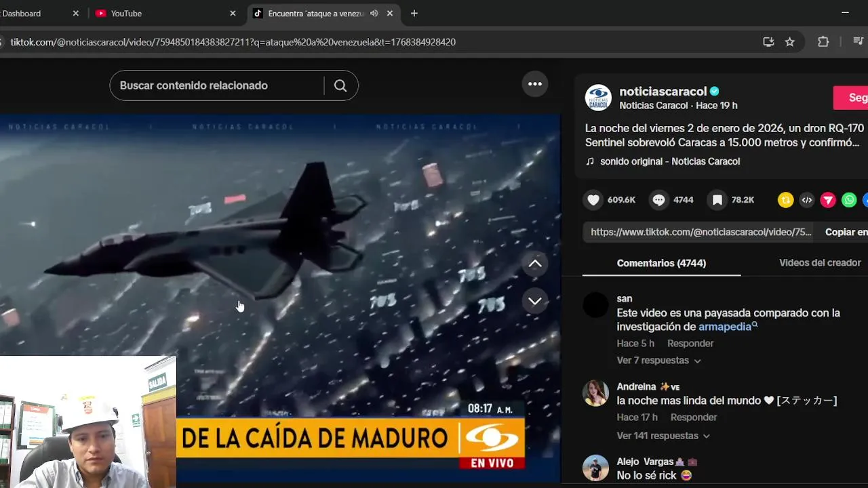Close the Dashboard tab
This screenshot has height=488, width=868.
pyautogui.click(x=75, y=14)
